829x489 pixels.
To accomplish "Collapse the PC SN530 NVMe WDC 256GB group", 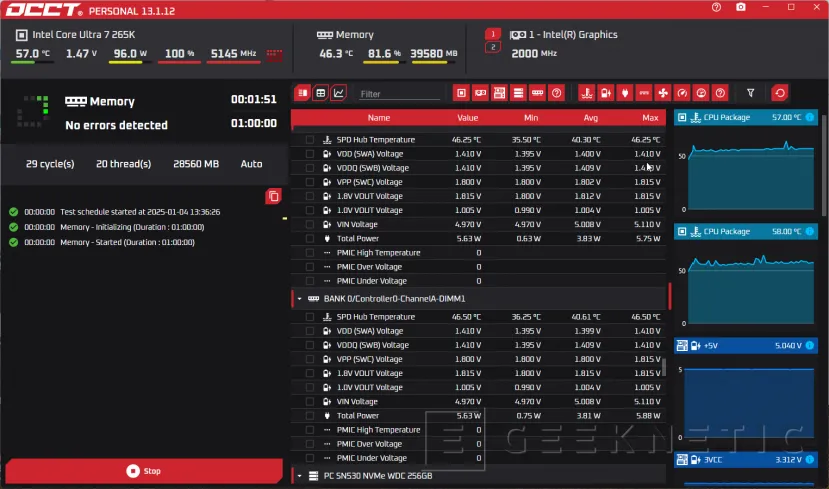I will tap(299, 476).
